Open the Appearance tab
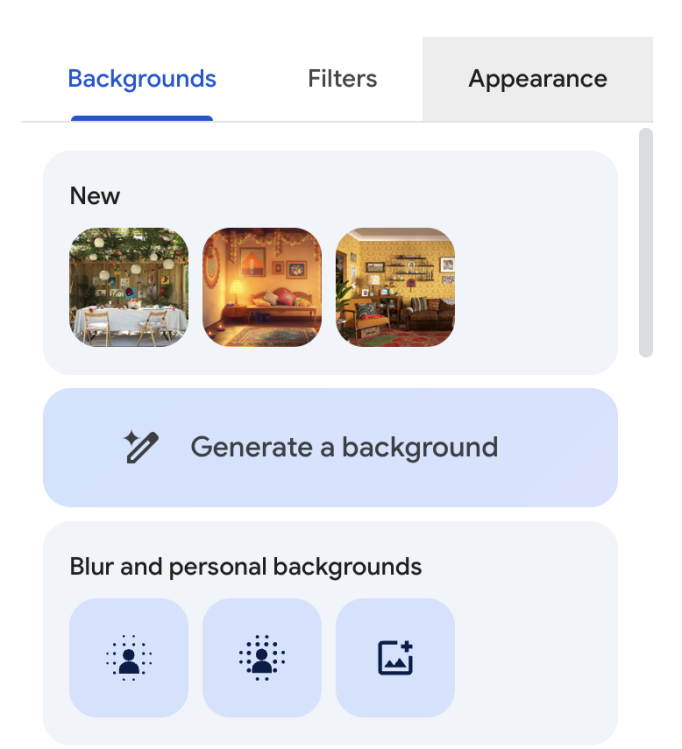The width and height of the screenshot is (682, 749). point(537,79)
